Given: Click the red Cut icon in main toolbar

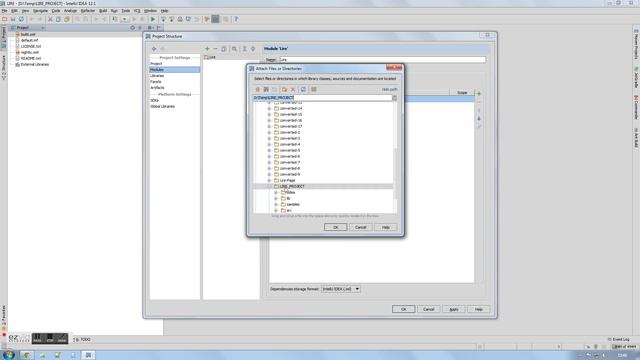Looking at the screenshot, I should [50, 19].
